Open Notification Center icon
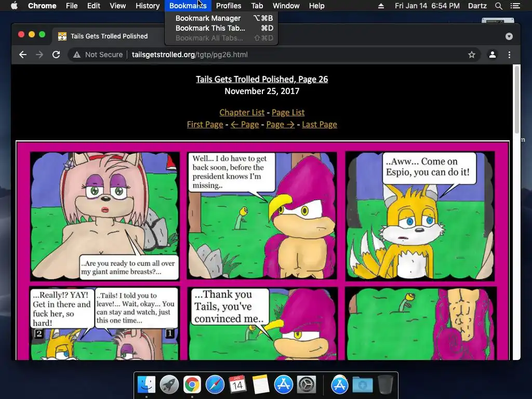Screen dimensions: 532x399 [x=515, y=6]
